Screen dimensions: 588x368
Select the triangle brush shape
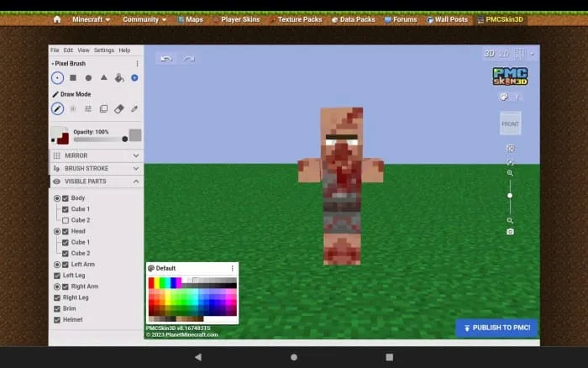[x=103, y=77]
